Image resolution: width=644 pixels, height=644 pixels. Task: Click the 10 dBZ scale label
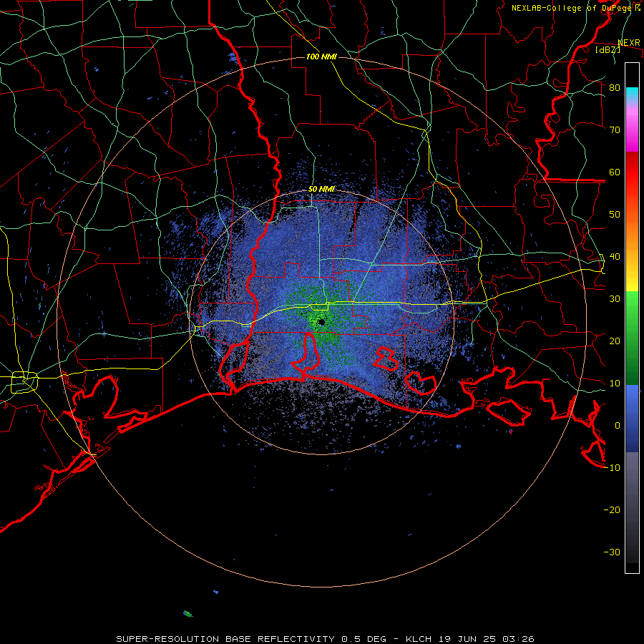[615, 384]
